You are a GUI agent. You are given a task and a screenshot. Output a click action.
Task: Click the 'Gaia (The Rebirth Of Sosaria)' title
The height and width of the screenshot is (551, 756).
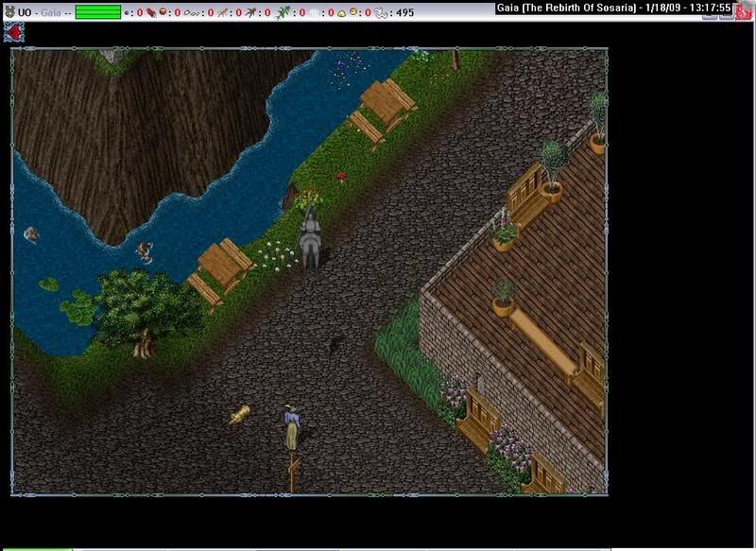tap(566, 8)
